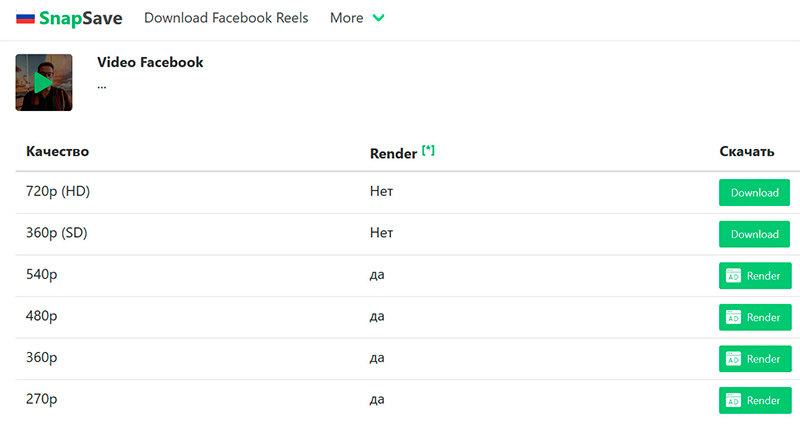Click the AD icon on the 540p Render button

coord(733,276)
